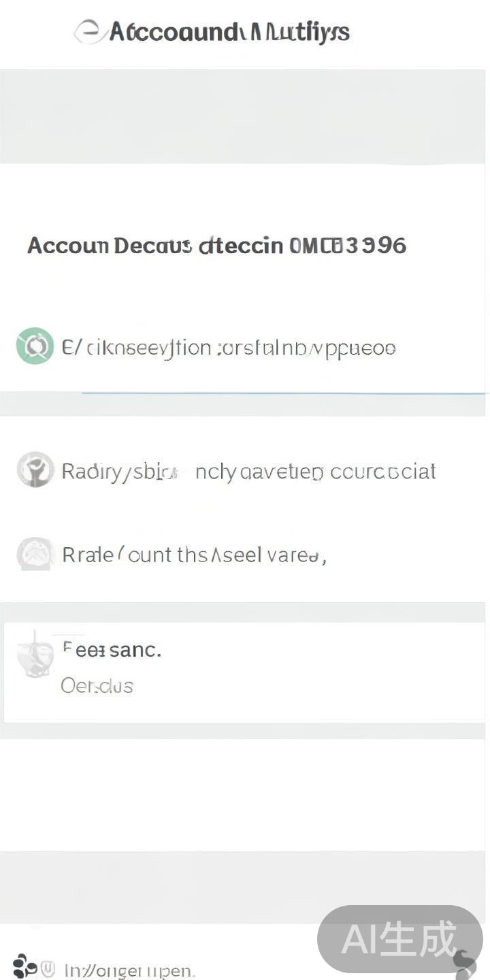Click the gray banner below the header
Image resolution: width=490 pixels, height=980 pixels.
[245, 116]
